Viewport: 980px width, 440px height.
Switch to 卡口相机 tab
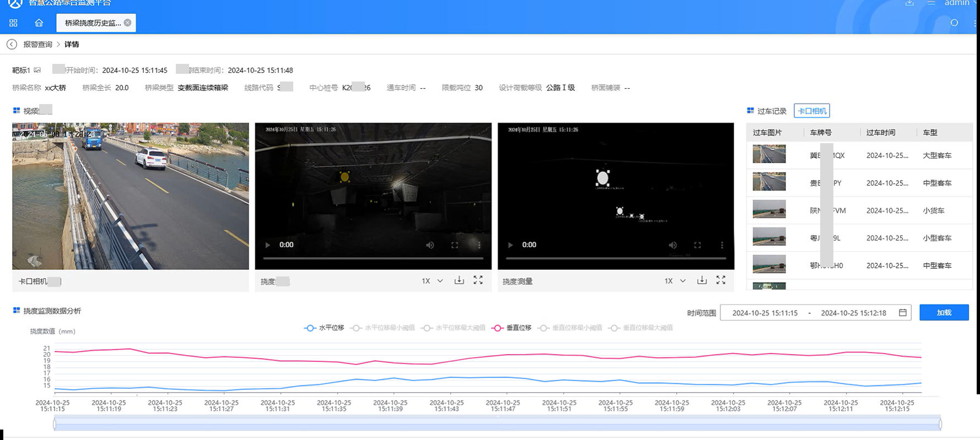811,111
